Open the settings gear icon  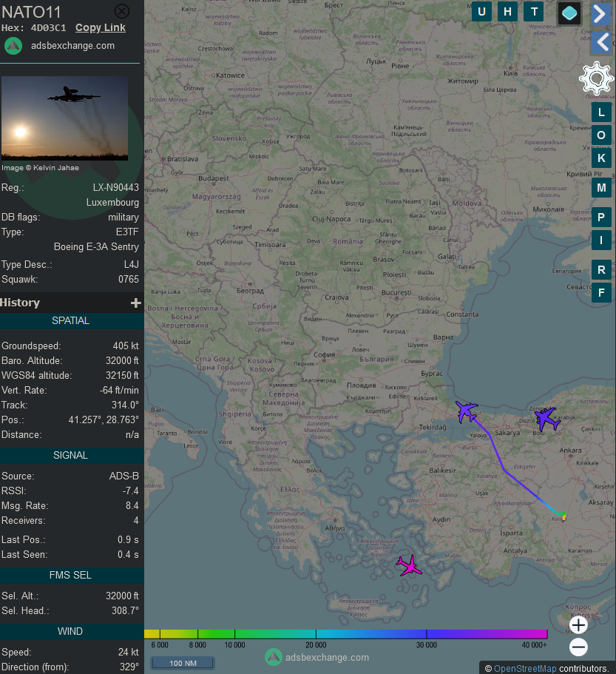[596, 78]
